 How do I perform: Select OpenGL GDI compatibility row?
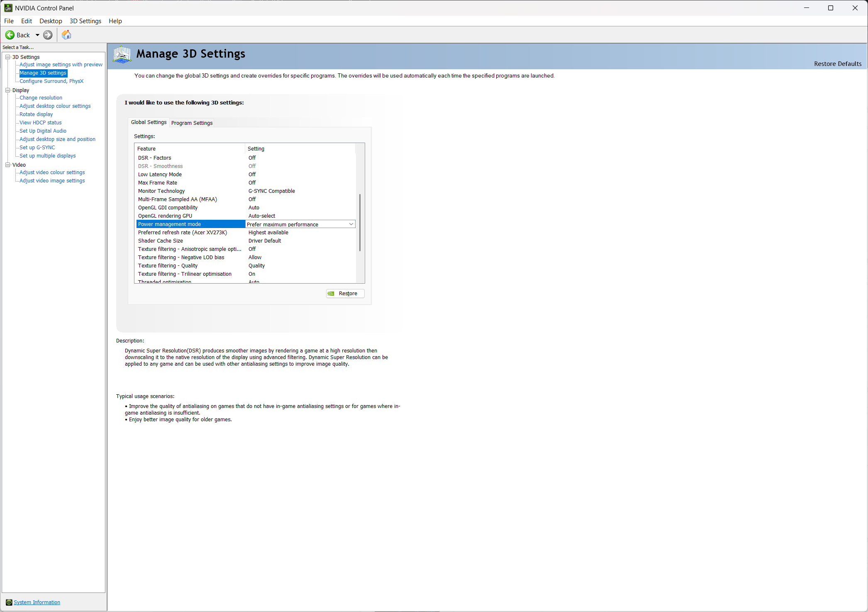pyautogui.click(x=246, y=208)
